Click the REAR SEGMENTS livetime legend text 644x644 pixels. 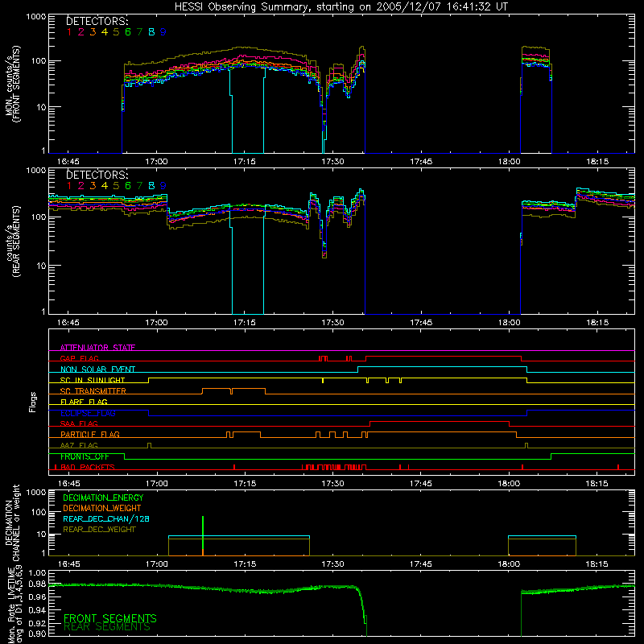107,627
